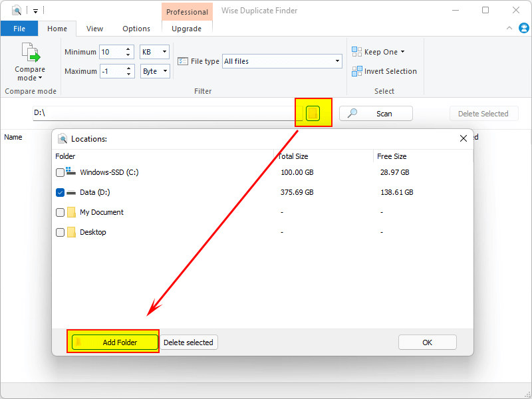This screenshot has width=532, height=399.
Task: Check the My Document checkbox
Action: tap(60, 212)
